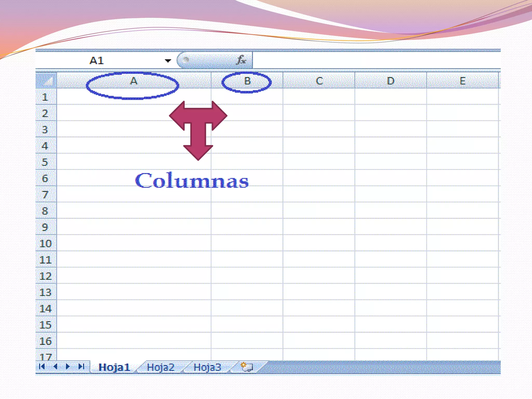This screenshot has height=399, width=532.
Task: Select column E header
Action: point(462,81)
